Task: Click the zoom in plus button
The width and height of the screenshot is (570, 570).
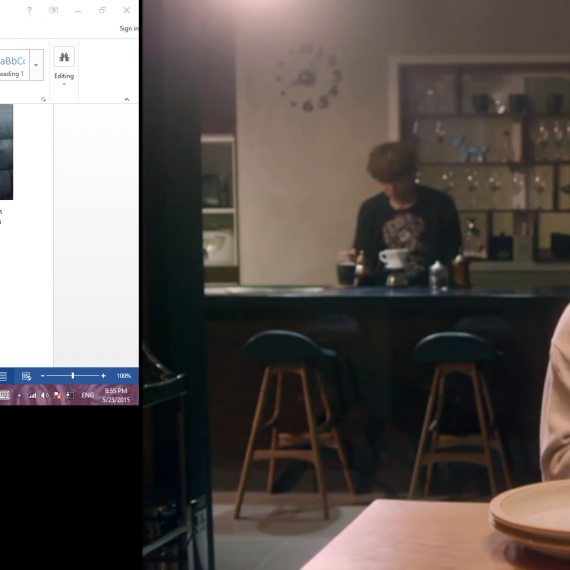Action: coord(104,376)
